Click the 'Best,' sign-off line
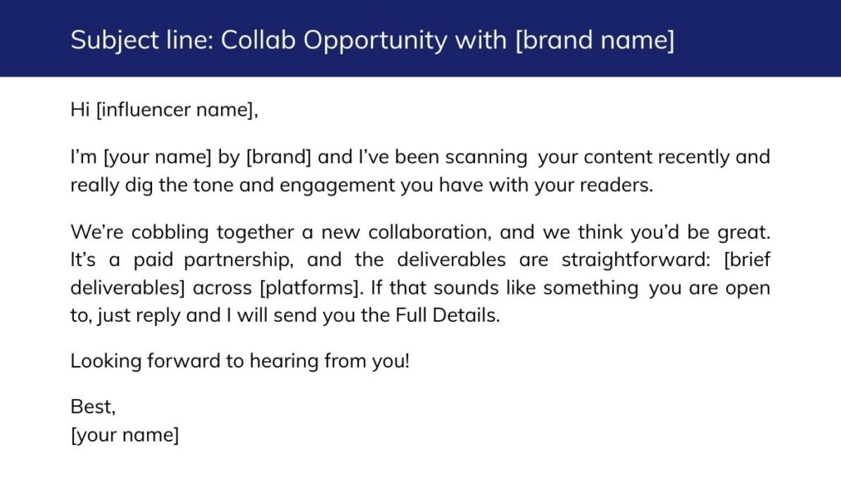Image resolution: width=841 pixels, height=504 pixels. click(x=93, y=407)
